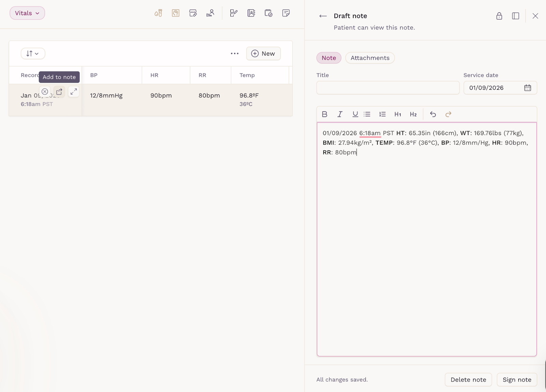Apply Heading 2 style
The width and height of the screenshot is (546, 392).
413,114
